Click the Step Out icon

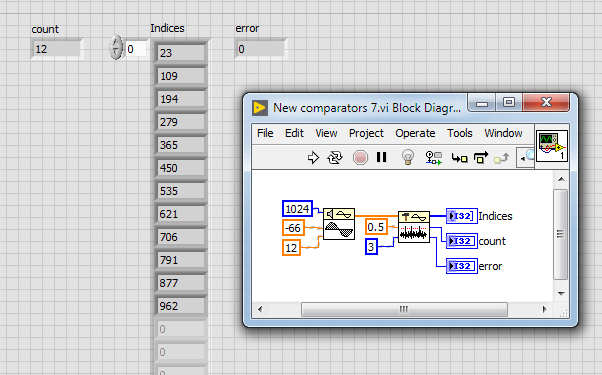pos(502,158)
